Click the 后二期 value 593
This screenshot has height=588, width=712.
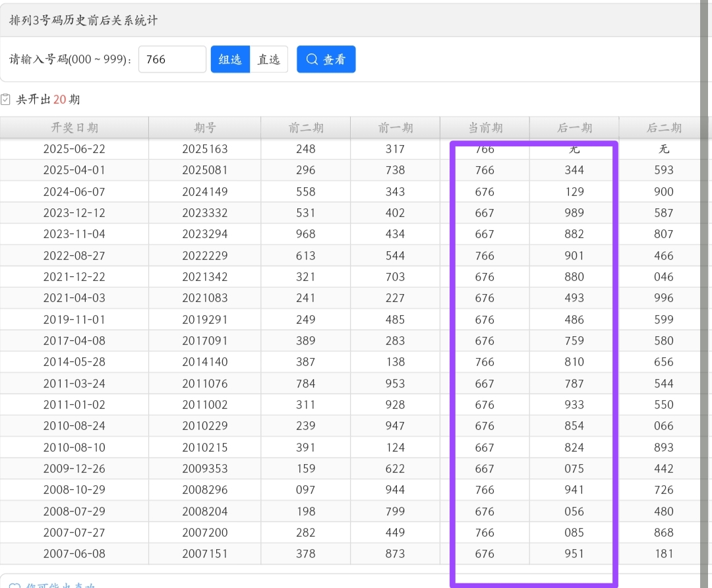[664, 170]
